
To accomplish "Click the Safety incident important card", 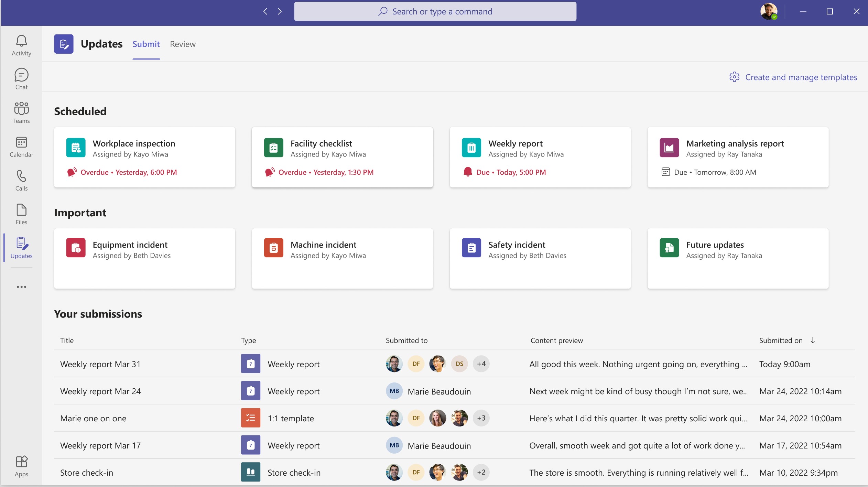I will pos(540,258).
